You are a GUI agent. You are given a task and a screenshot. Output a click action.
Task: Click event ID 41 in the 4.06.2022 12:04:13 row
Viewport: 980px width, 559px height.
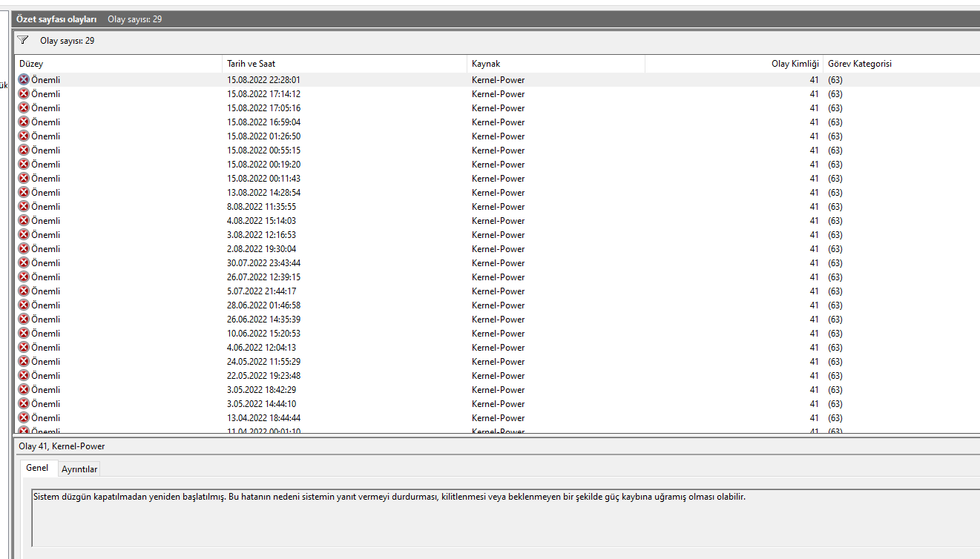(x=815, y=347)
